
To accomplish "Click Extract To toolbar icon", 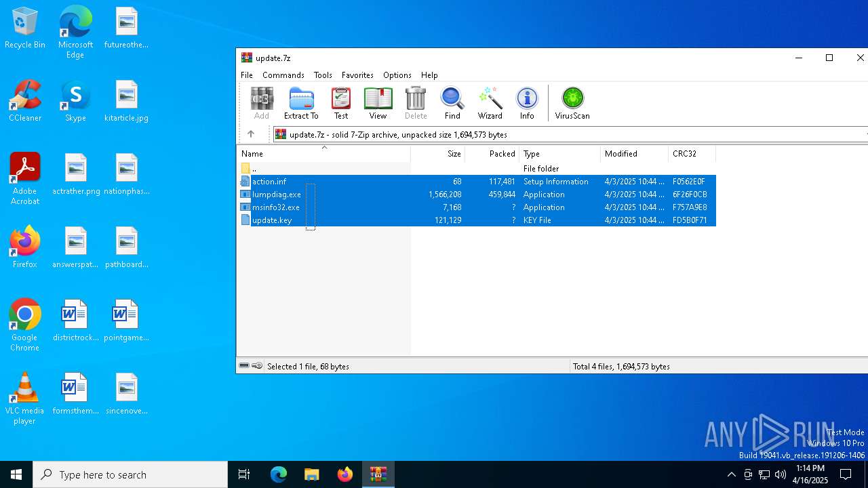I will (x=301, y=104).
